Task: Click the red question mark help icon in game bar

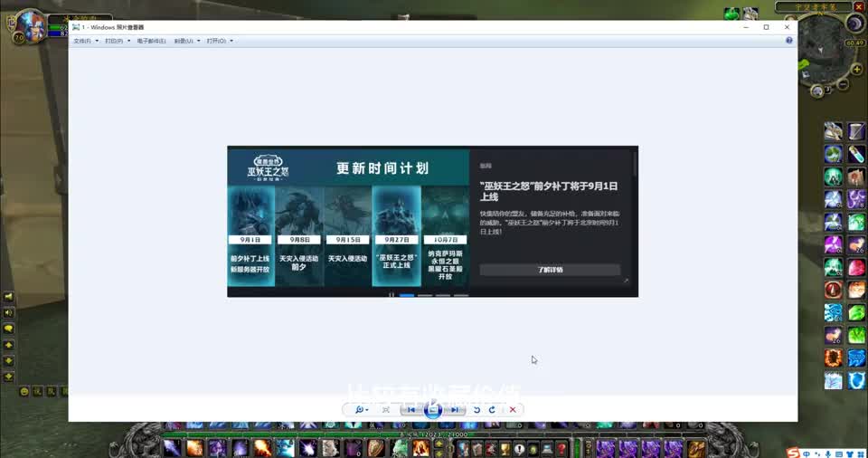Action: [x=561, y=448]
